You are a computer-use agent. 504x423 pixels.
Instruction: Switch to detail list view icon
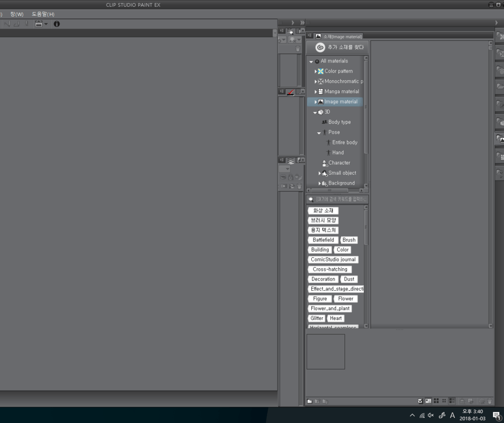tap(451, 401)
